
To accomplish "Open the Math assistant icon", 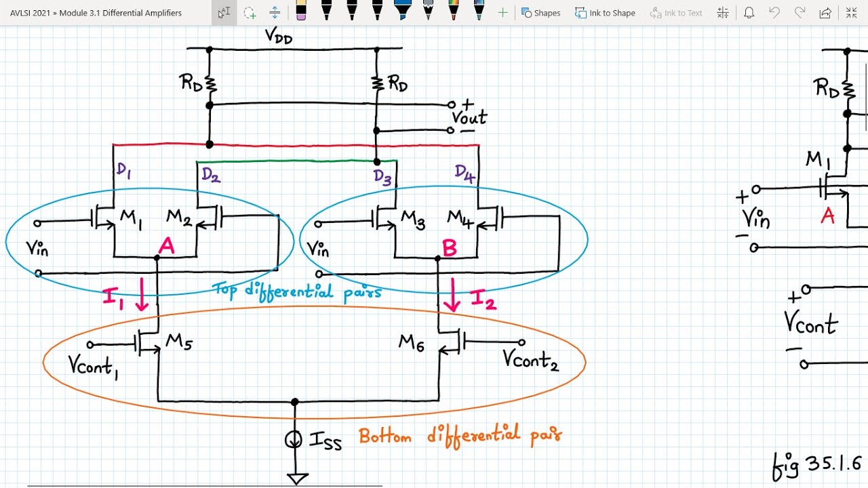I will [723, 13].
